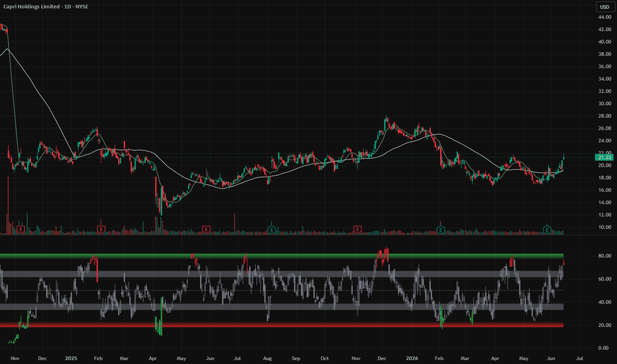Open the red earnings marker in early February 2025
Screen dimensions: 617x364
[101, 229]
